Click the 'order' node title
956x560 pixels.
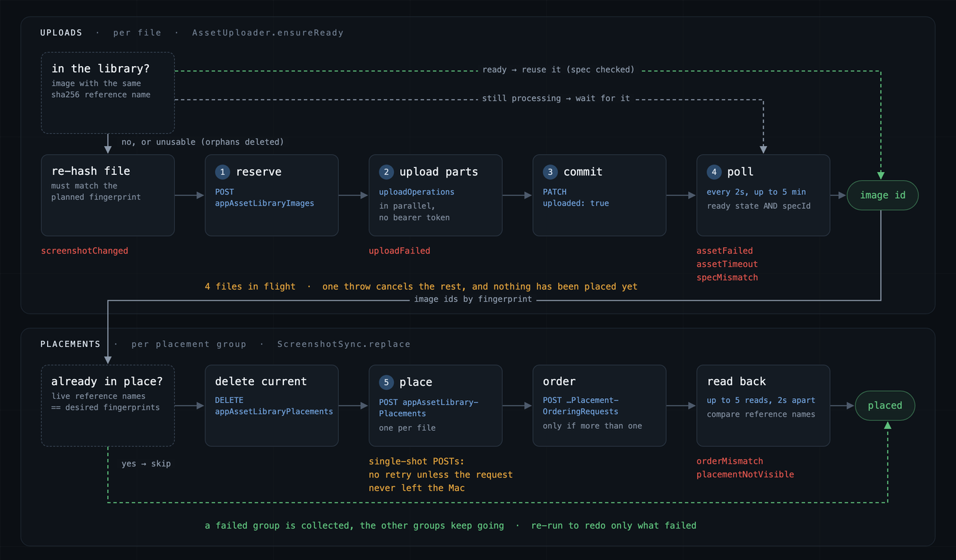559,382
